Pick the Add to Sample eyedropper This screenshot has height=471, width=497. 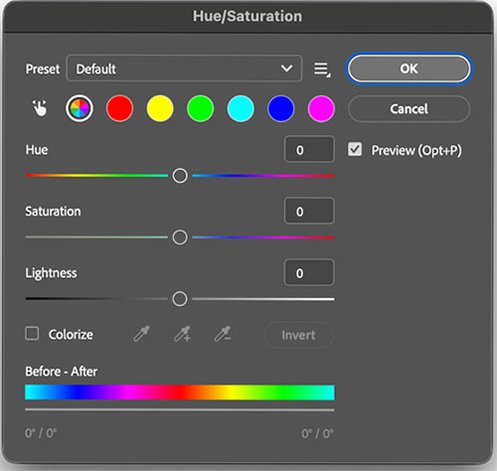coord(182,334)
